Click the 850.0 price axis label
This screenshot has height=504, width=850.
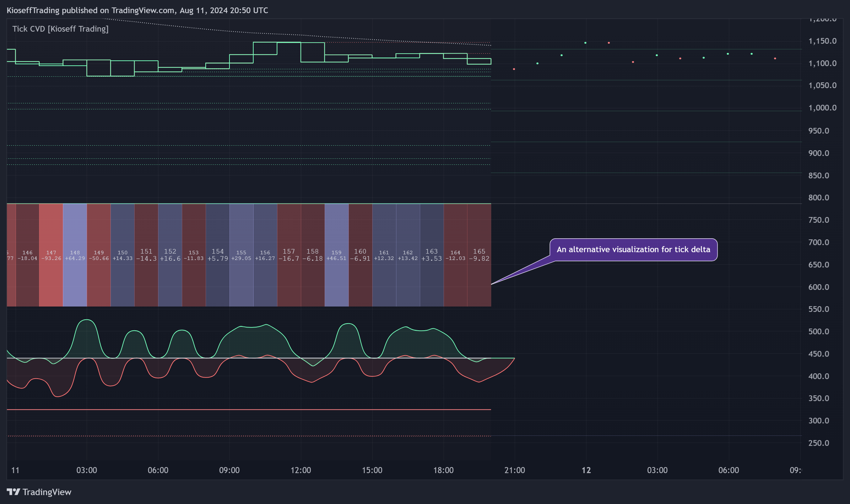click(819, 176)
